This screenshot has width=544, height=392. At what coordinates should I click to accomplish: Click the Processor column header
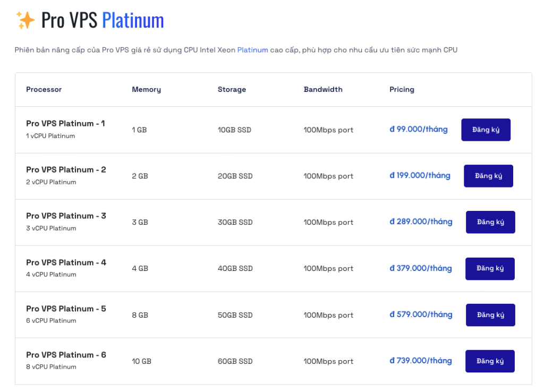tap(44, 89)
